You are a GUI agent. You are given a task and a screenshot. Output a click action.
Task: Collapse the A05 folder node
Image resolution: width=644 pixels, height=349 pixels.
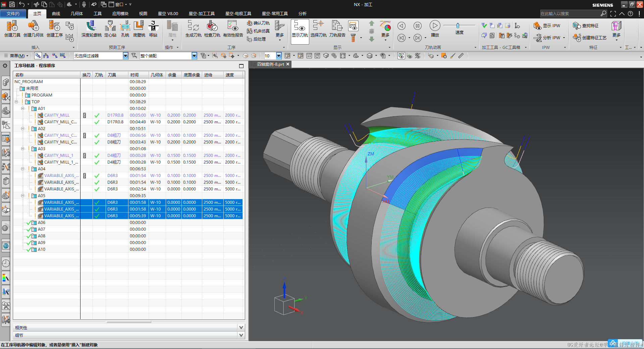coord(22,195)
